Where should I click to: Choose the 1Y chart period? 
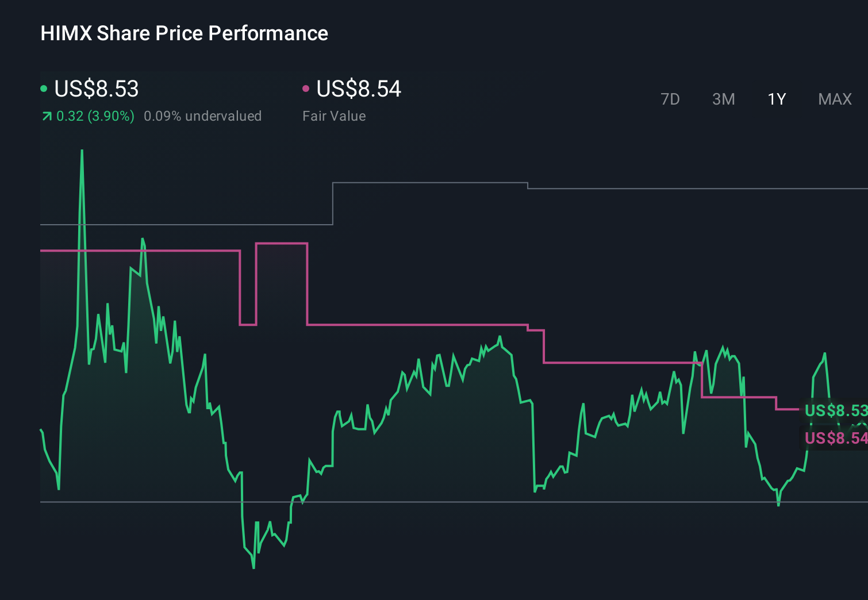(x=777, y=99)
